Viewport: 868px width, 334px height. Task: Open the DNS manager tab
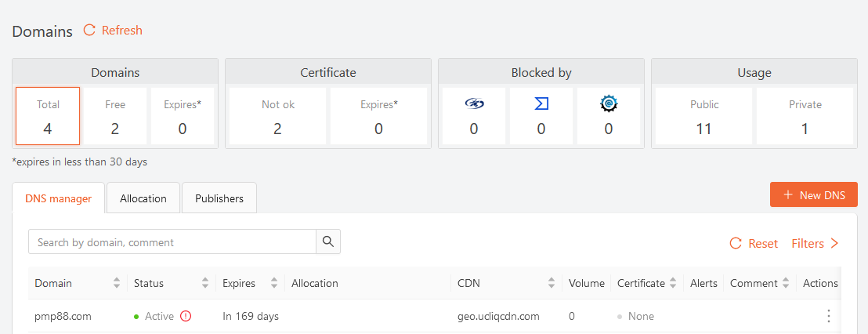tap(58, 198)
